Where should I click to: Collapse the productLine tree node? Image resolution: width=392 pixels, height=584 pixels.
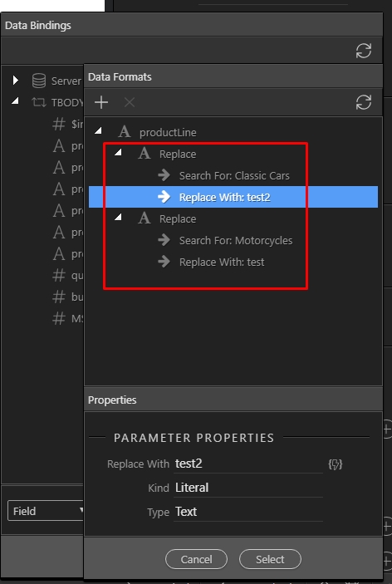click(98, 130)
